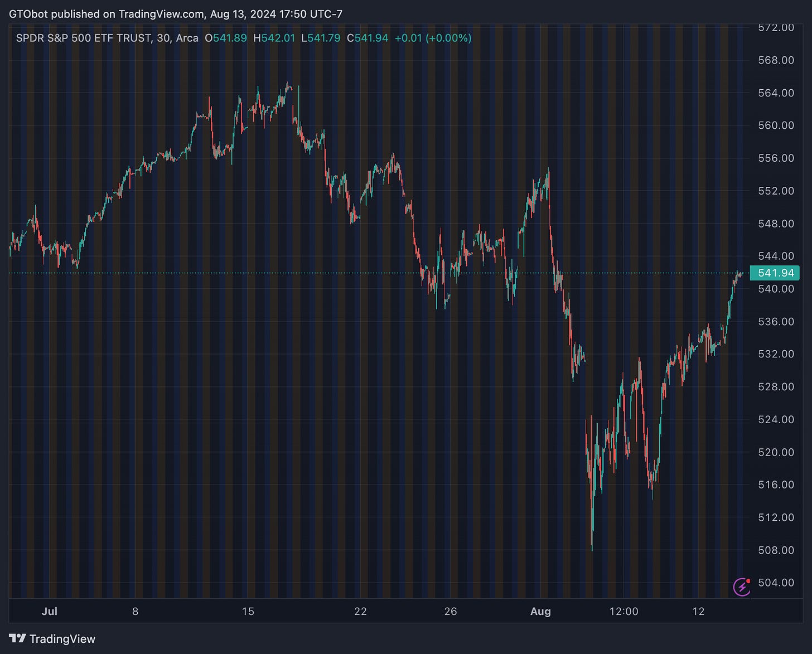
Task: Click the 520.00 price axis label
Action: (x=776, y=452)
